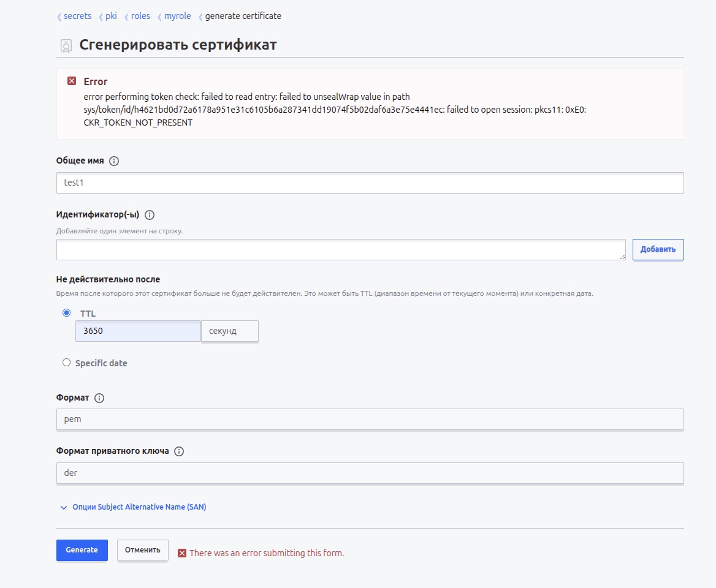This screenshot has height=588, width=716.
Task: Click the info icon next to Общее имя
Action: [x=114, y=161]
